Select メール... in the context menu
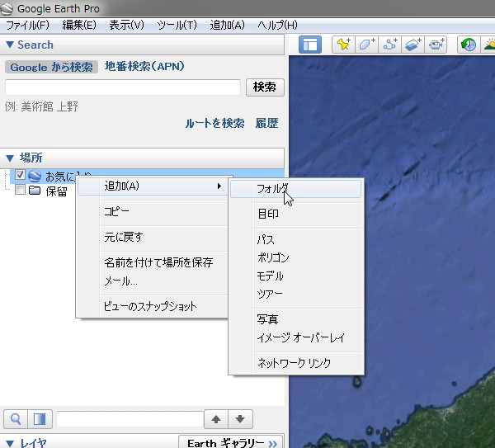This screenshot has width=495, height=448. pos(153,281)
